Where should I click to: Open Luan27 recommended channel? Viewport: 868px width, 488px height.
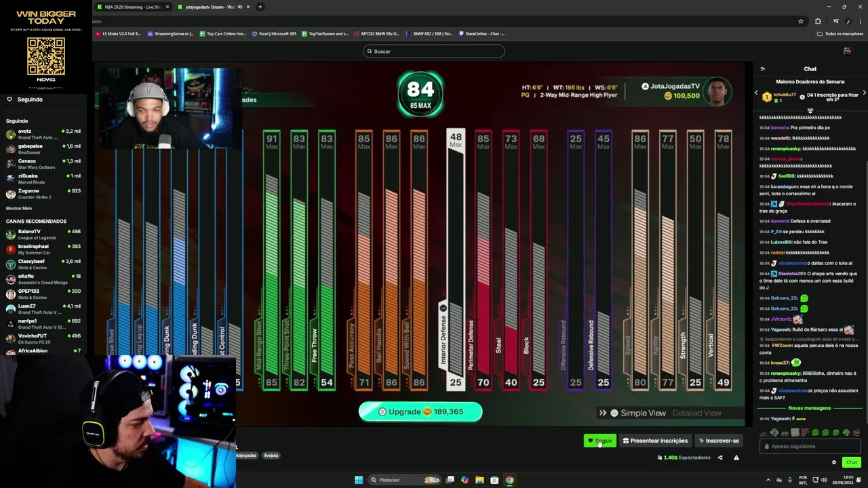(x=43, y=308)
